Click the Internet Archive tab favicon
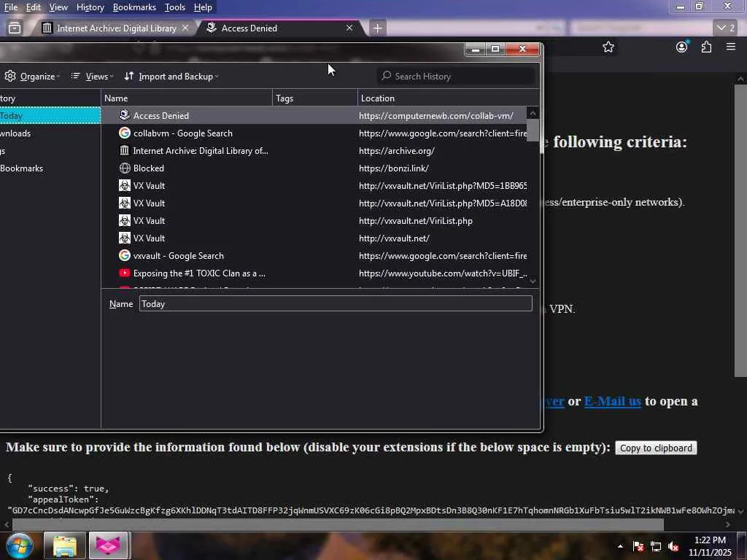Screen dimensions: 747x560 tap(47, 28)
